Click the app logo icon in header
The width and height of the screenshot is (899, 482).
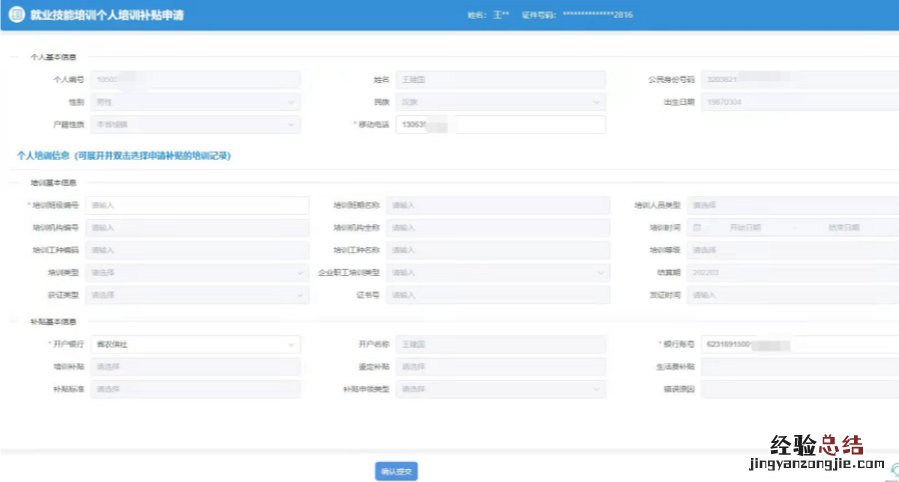(17, 16)
